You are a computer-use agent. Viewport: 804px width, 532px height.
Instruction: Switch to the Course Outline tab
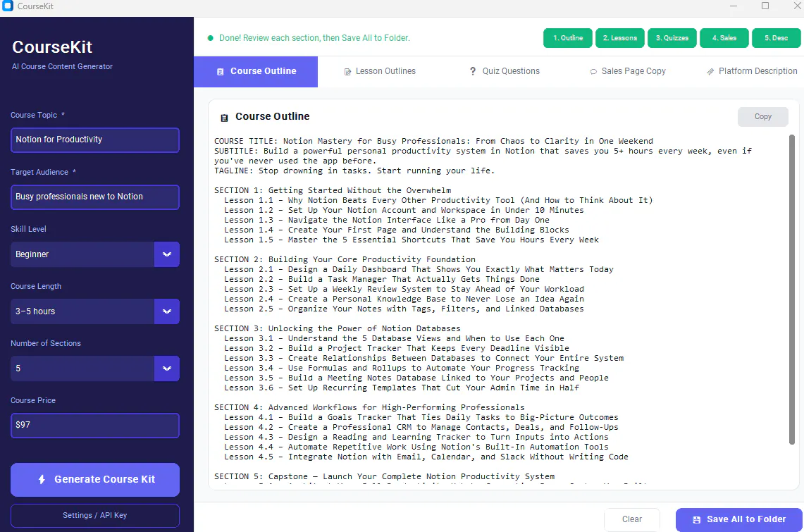pyautogui.click(x=256, y=71)
